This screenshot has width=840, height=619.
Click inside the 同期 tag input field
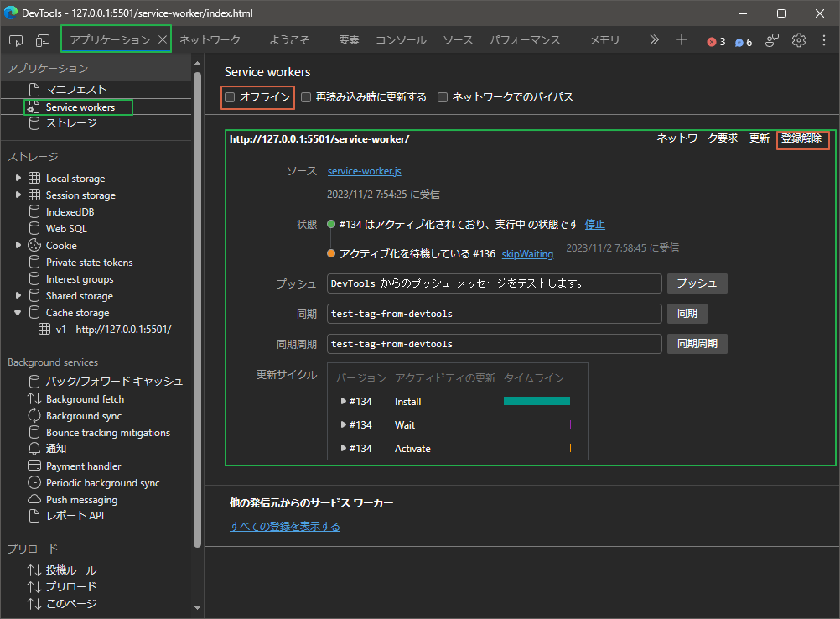pos(495,313)
